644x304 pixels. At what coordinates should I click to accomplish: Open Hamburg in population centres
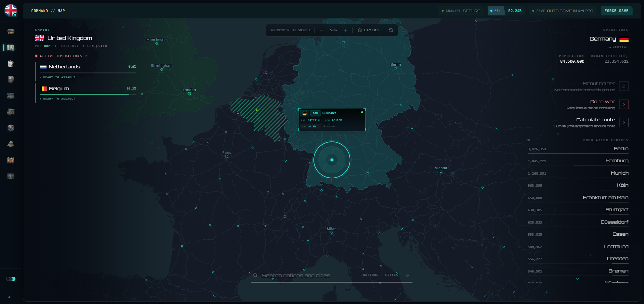(578, 161)
